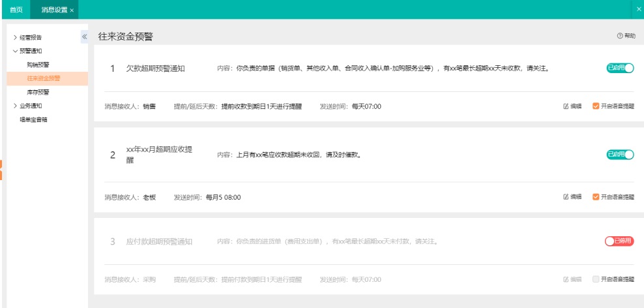Disable the 欠款超期预警通知 toggle switch

pyautogui.click(x=620, y=68)
